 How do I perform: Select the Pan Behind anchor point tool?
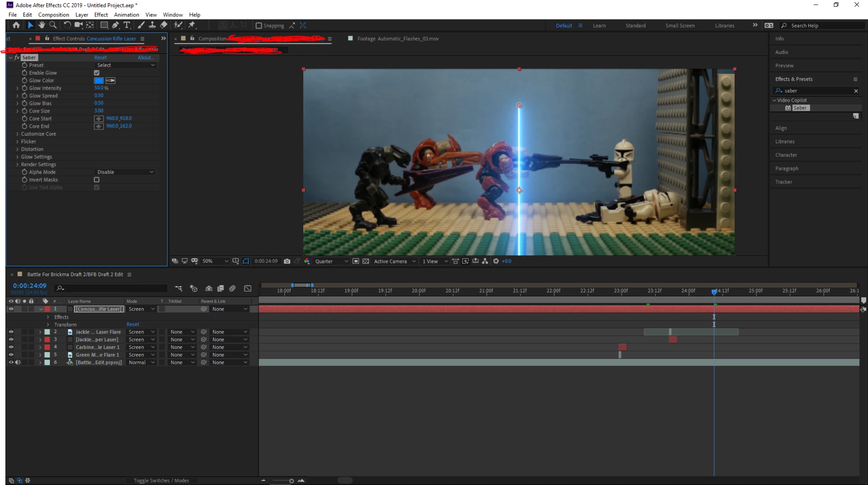(x=90, y=25)
